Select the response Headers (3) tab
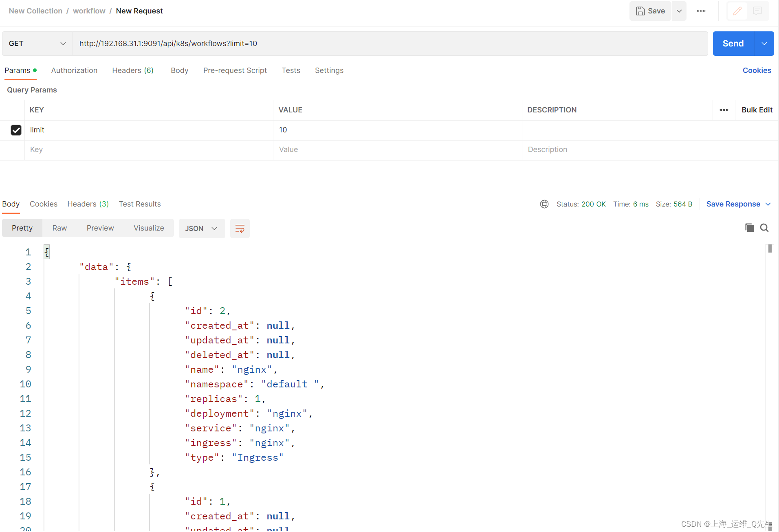 [x=88, y=204]
